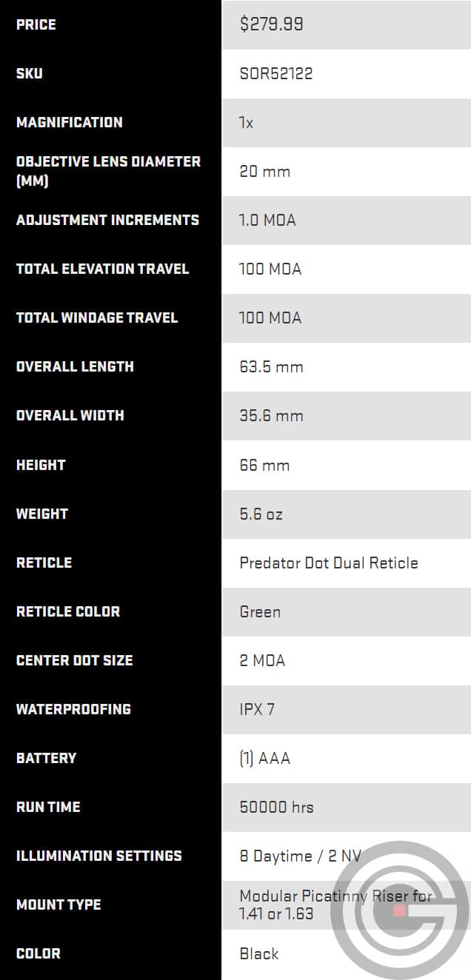This screenshot has width=471, height=980.
Task: Click the Objective Lens Diameter label
Action: coord(108,171)
